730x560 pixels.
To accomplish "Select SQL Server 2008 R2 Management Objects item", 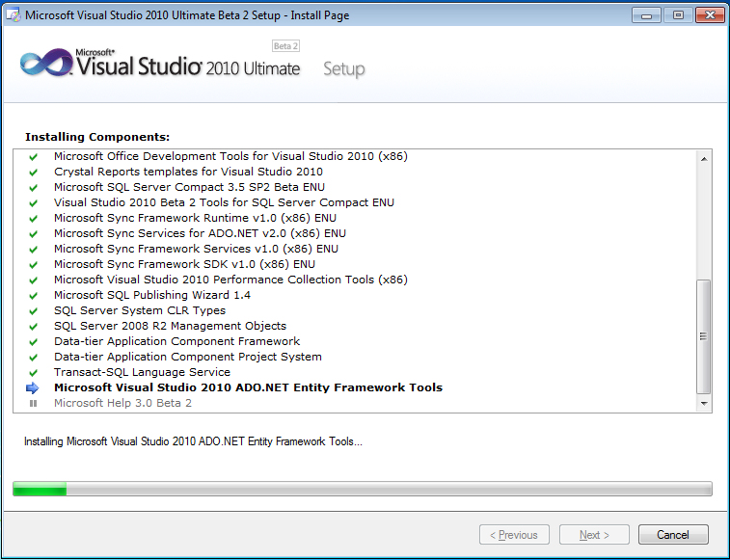I will [x=170, y=326].
